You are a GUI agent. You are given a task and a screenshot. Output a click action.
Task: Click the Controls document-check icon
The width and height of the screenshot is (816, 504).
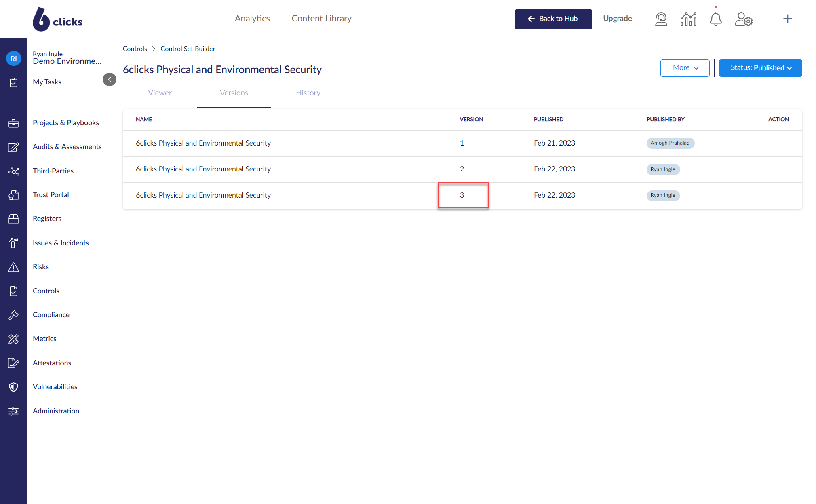pos(13,291)
